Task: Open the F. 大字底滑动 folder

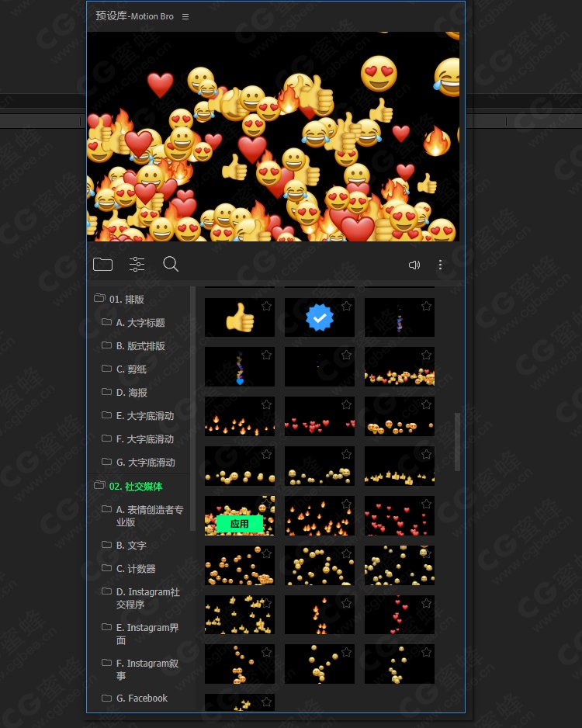Action: tap(138, 439)
